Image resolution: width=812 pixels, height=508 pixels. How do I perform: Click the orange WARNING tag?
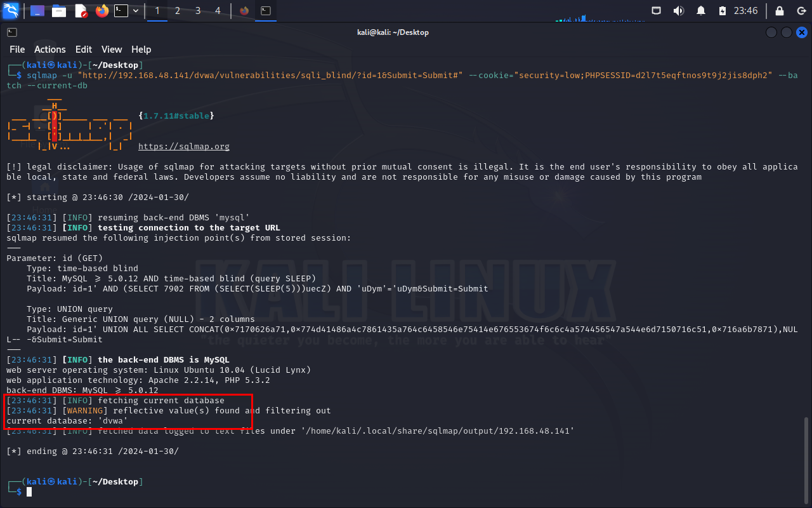(85, 411)
